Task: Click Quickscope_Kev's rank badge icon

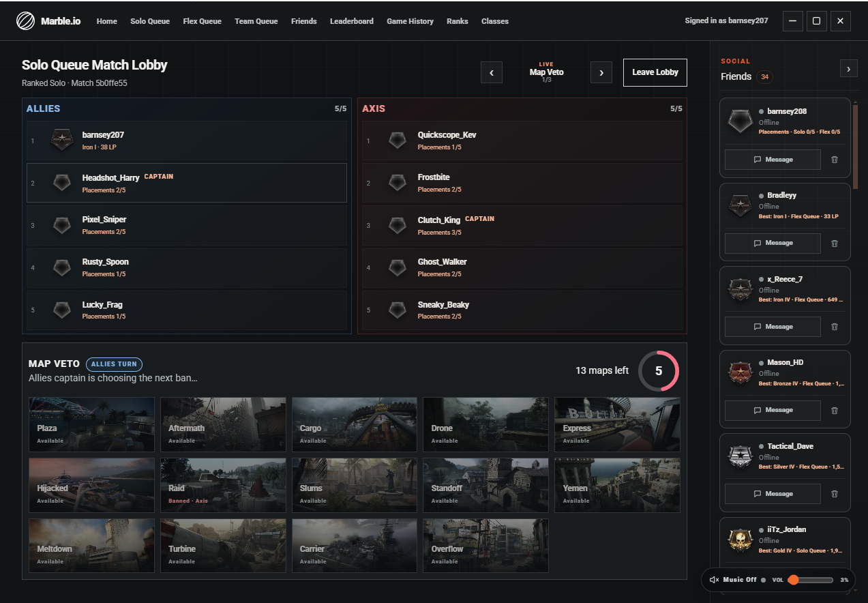Action: [398, 141]
